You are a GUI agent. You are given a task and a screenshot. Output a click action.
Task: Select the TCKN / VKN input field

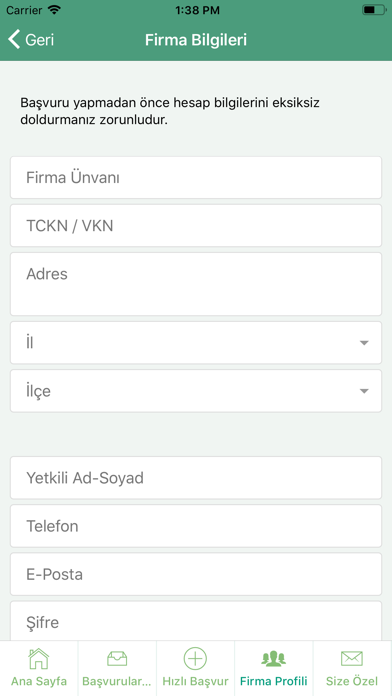(196, 226)
